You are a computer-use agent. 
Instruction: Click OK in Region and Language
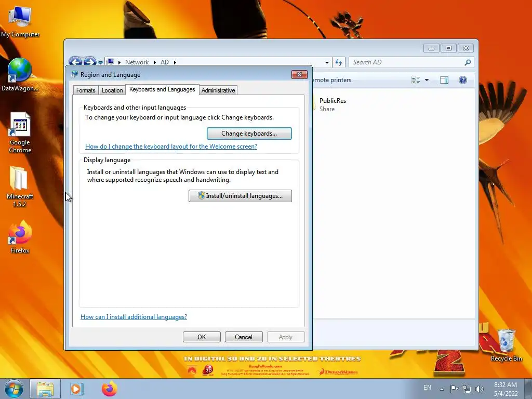pyautogui.click(x=202, y=337)
